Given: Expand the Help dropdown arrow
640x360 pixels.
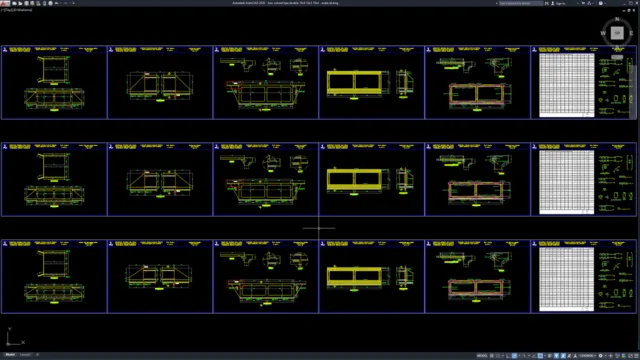Looking at the screenshot, I should (x=605, y=3).
